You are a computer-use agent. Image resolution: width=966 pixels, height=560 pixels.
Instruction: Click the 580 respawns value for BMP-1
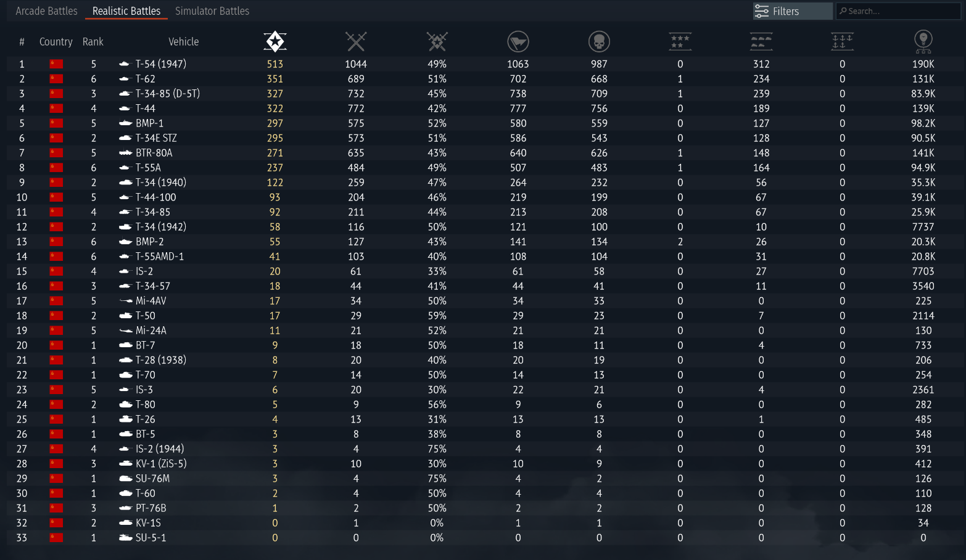pos(518,123)
